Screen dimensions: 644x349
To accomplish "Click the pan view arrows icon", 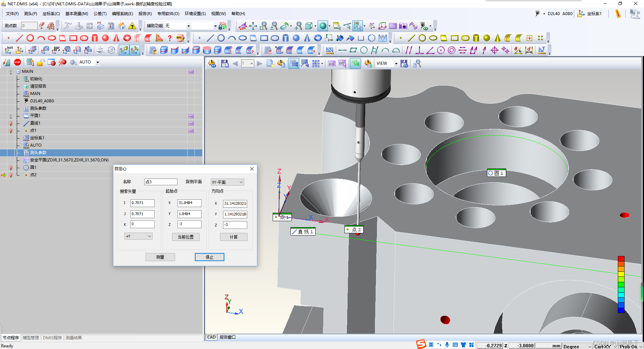I will (253, 26).
